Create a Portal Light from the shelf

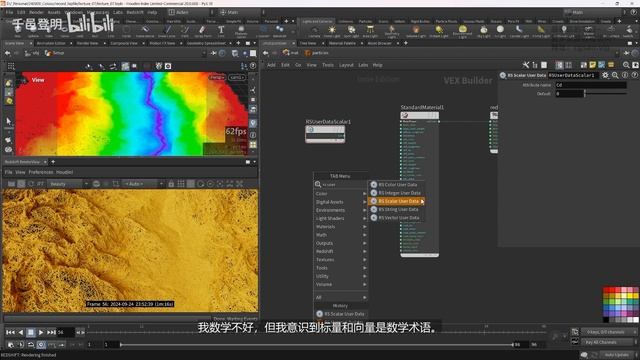[541, 31]
